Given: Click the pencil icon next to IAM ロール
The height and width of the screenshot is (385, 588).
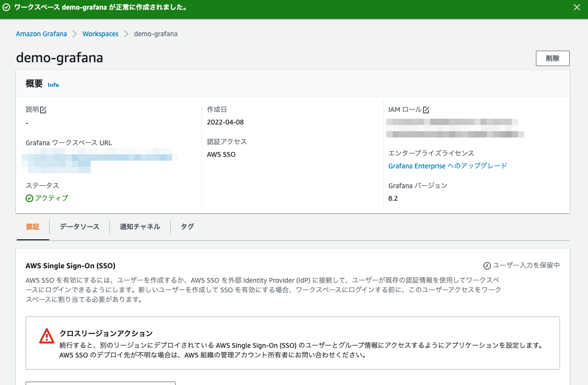Looking at the screenshot, I should point(425,110).
